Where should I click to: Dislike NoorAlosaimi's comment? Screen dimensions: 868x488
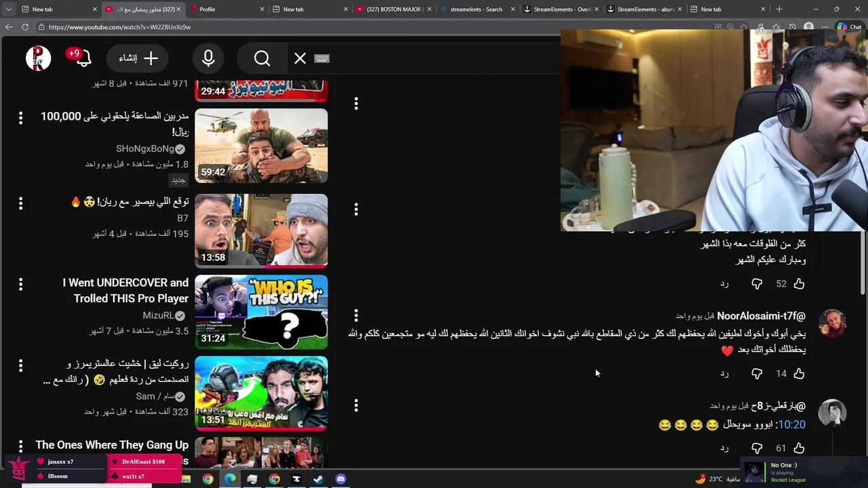(x=757, y=373)
